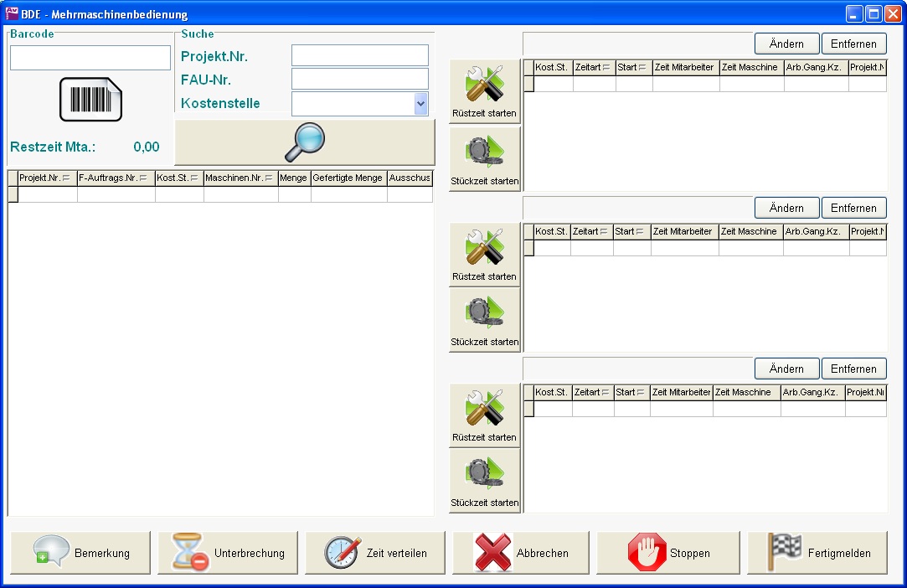Start Stückzeit for the second machine
This screenshot has width=907, height=588.
(484, 320)
